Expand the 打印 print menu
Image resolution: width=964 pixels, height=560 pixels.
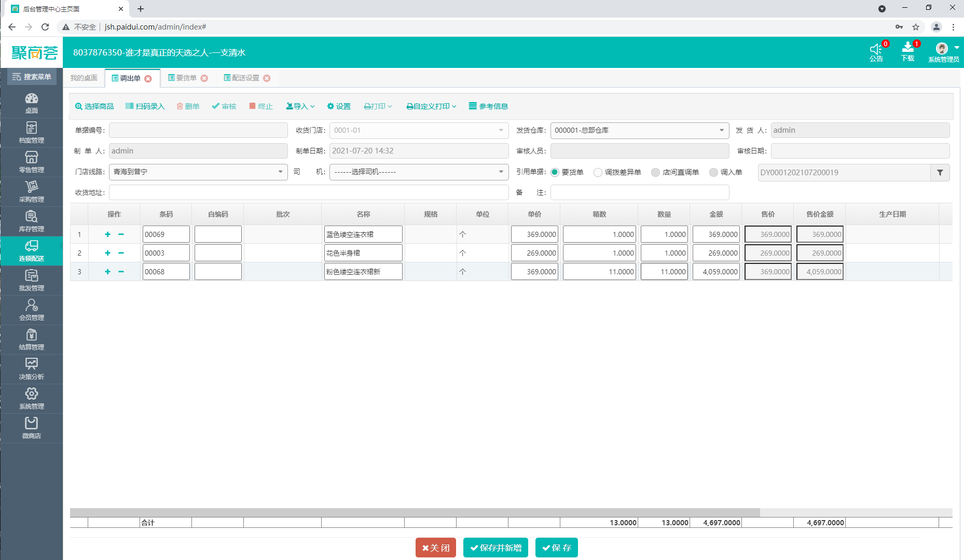378,106
